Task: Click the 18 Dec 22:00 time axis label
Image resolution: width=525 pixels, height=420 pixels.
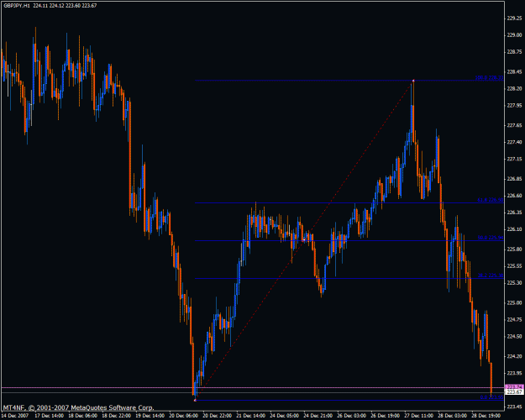Action: (116, 416)
